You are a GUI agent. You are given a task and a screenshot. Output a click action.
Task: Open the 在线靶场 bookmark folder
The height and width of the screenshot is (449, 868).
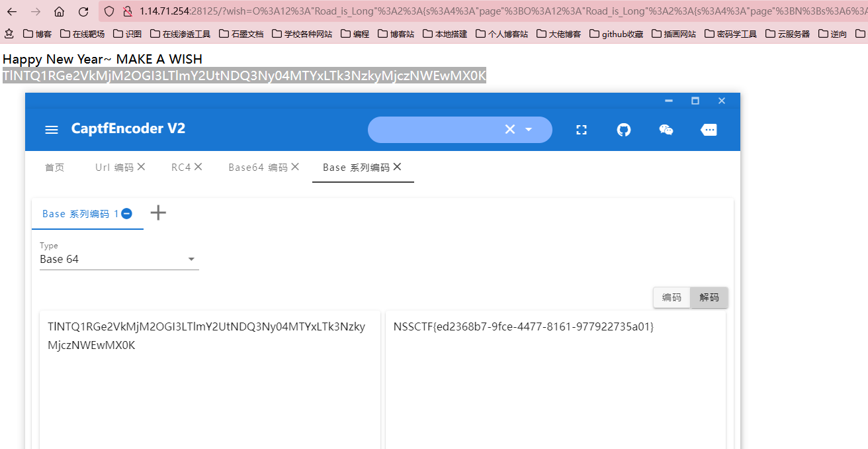pyautogui.click(x=82, y=34)
